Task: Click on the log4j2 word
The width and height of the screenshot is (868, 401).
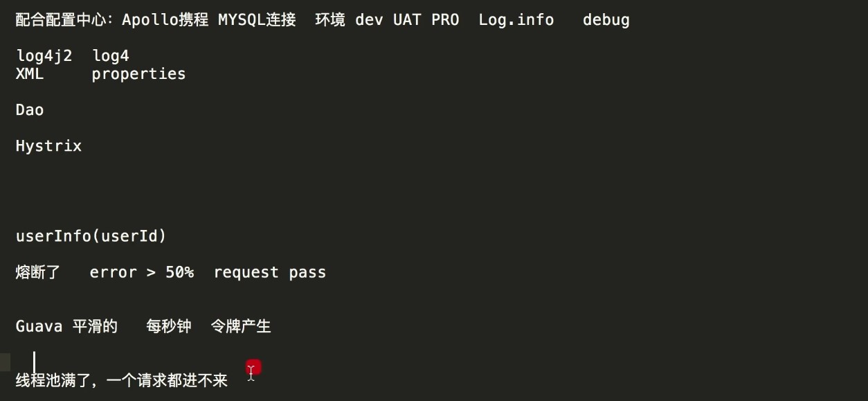Action: [44, 56]
